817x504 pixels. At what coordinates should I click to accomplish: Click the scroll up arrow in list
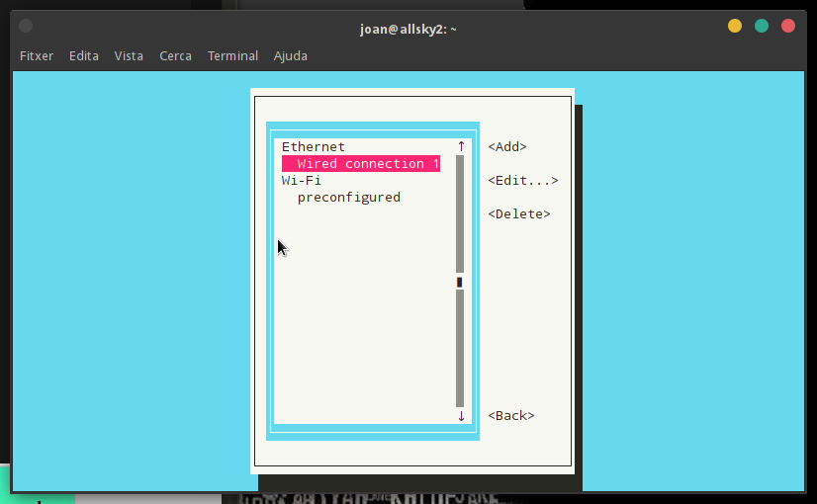tap(461, 147)
